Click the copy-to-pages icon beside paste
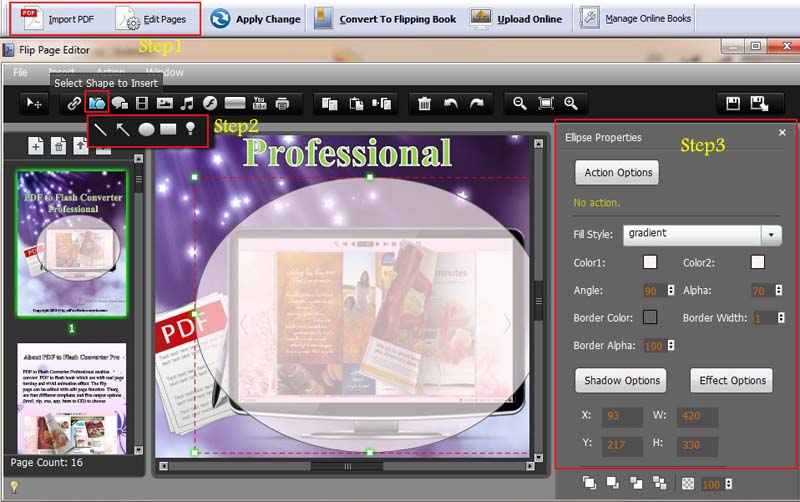This screenshot has width=800, height=502. click(x=382, y=104)
